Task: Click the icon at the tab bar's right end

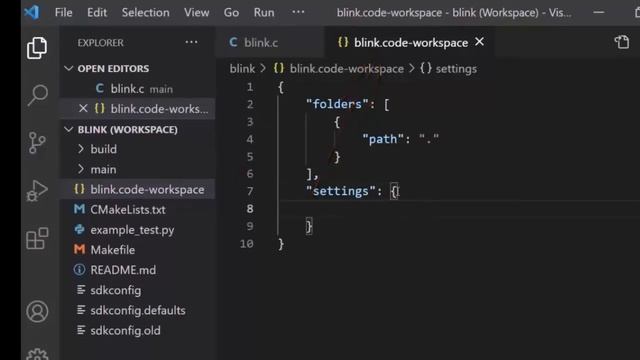Action: [622, 42]
